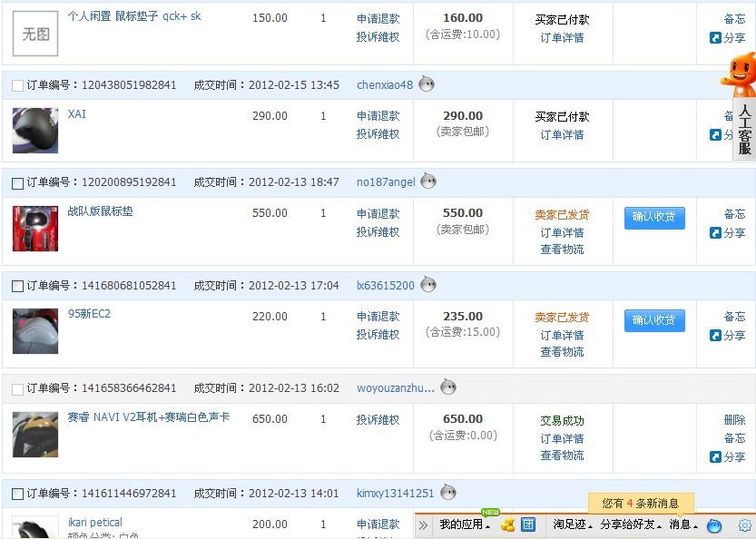
Task: Click 投诉维权 for 95新EC2 order
Action: 378,335
